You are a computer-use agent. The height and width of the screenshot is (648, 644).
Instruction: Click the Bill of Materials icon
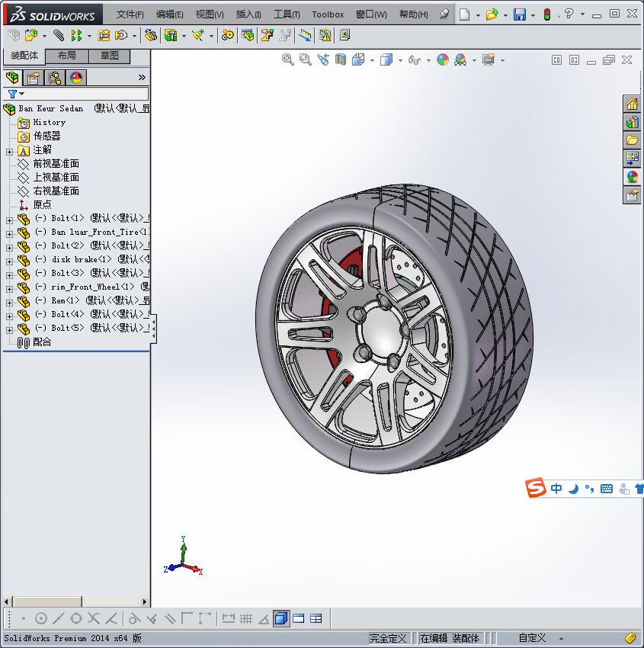click(248, 36)
